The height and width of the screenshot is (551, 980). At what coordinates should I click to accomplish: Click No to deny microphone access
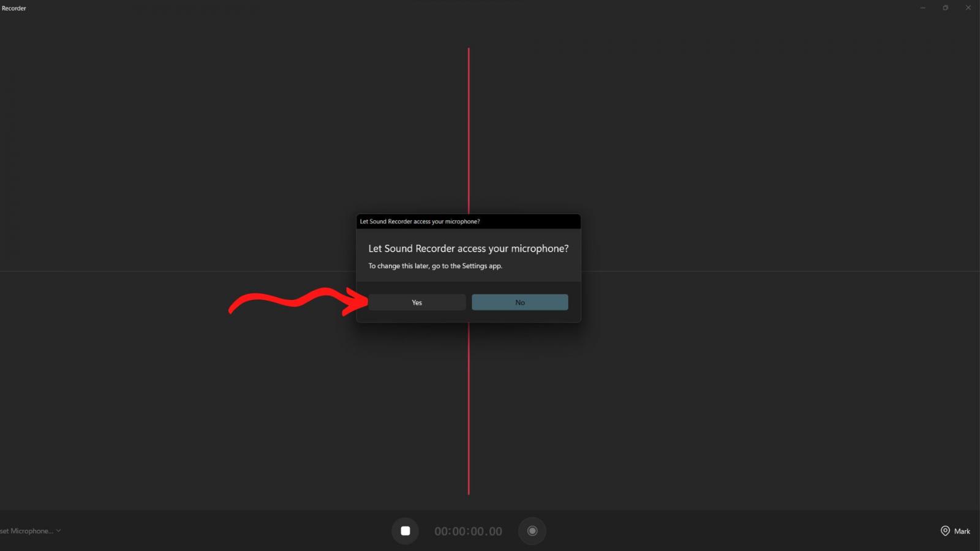coord(520,302)
